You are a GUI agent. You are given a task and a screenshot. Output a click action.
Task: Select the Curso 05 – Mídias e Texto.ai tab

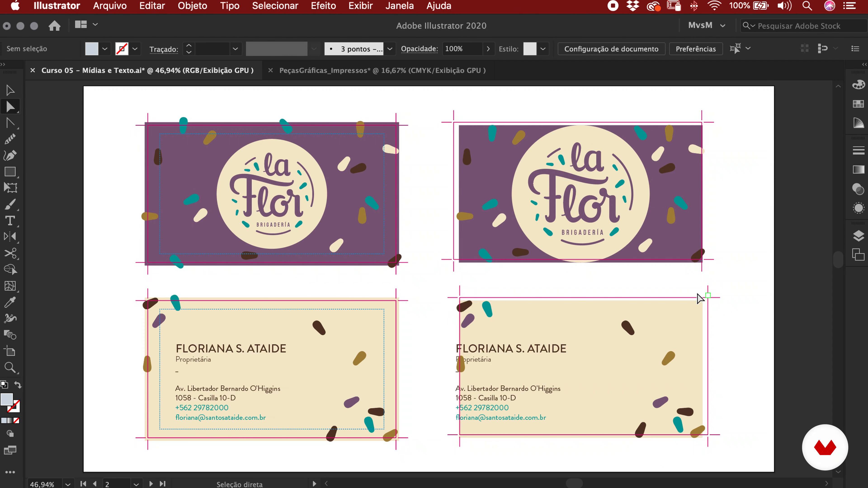coord(147,70)
